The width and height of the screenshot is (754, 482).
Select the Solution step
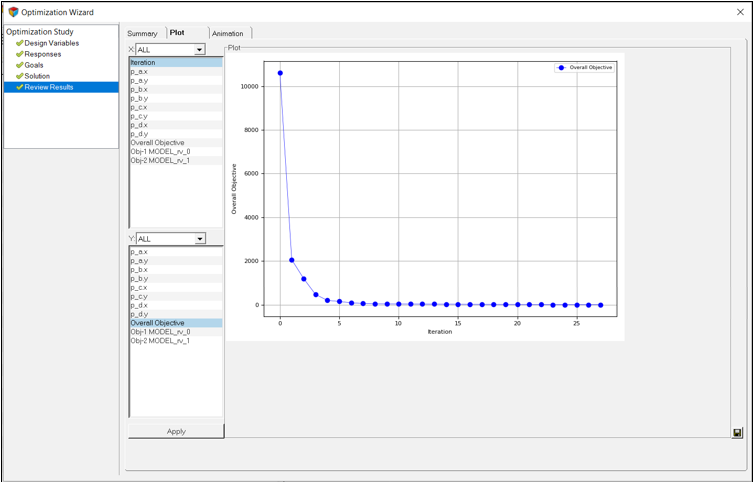[x=37, y=76]
